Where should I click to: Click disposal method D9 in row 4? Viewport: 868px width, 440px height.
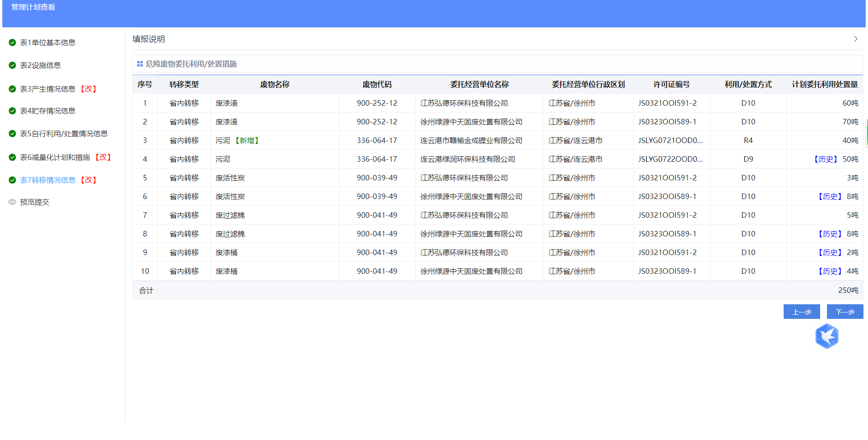tap(748, 159)
